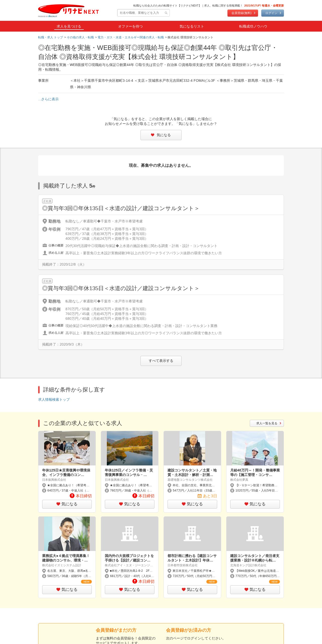This screenshot has width=322, height=644.
Task: Follow the その他の求人・転職 breadcrumb link
Action: pyautogui.click(x=80, y=37)
